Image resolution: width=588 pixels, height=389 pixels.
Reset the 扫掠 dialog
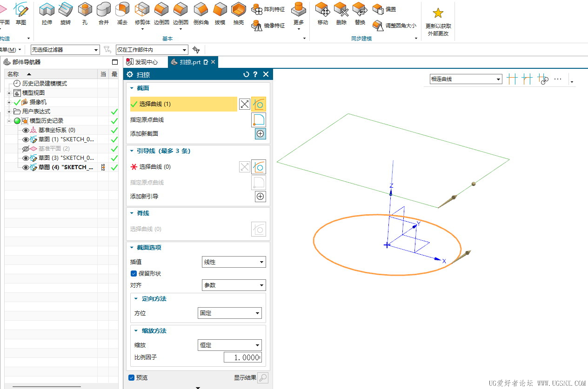(x=246, y=74)
